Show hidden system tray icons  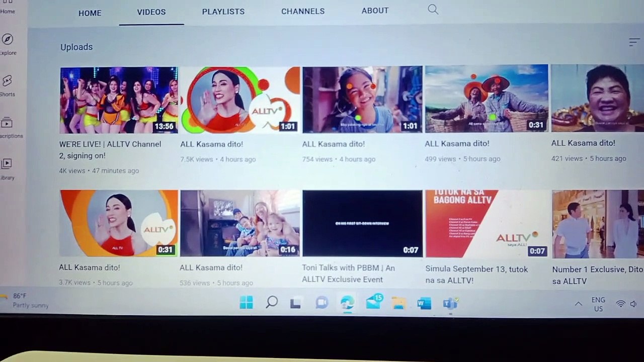click(579, 304)
